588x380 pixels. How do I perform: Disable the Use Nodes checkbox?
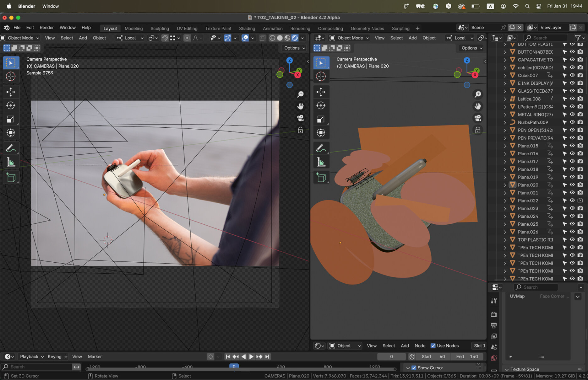click(x=433, y=346)
